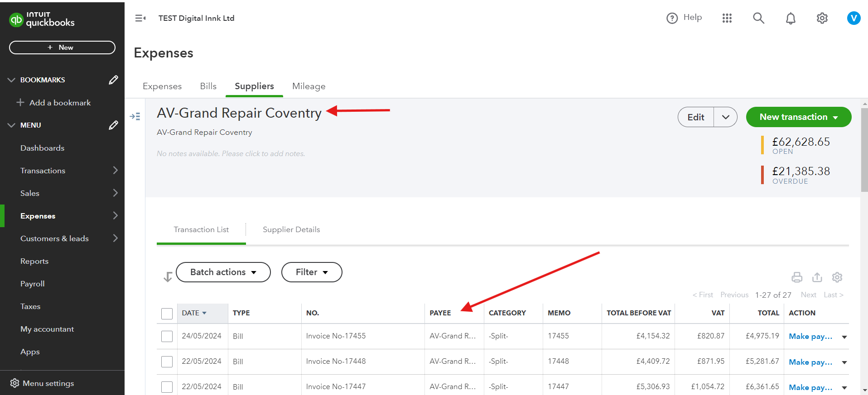Viewport: 868px width, 395px height.
Task: Click the vertical scrollbar thumb
Action: [864, 149]
